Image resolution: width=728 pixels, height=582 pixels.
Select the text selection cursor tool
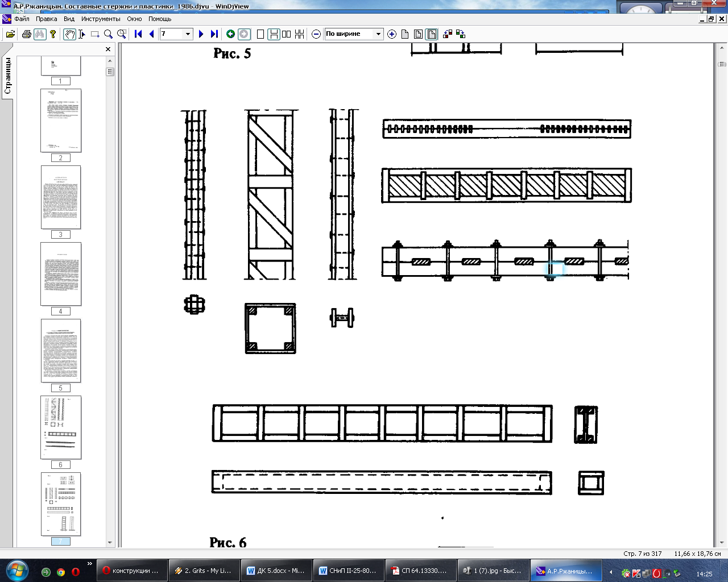pos(82,34)
